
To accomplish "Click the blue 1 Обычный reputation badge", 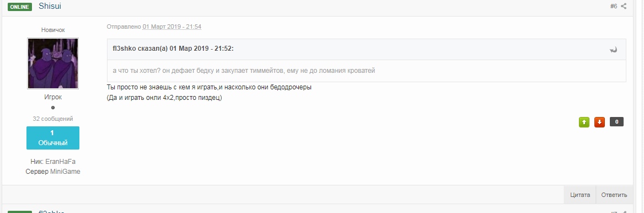I will pos(53,138).
